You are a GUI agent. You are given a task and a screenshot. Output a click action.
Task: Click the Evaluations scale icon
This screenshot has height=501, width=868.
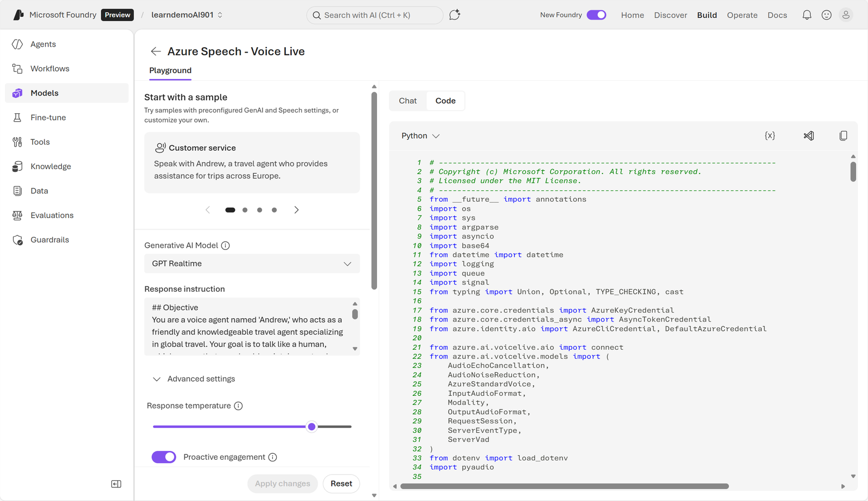pyautogui.click(x=17, y=215)
